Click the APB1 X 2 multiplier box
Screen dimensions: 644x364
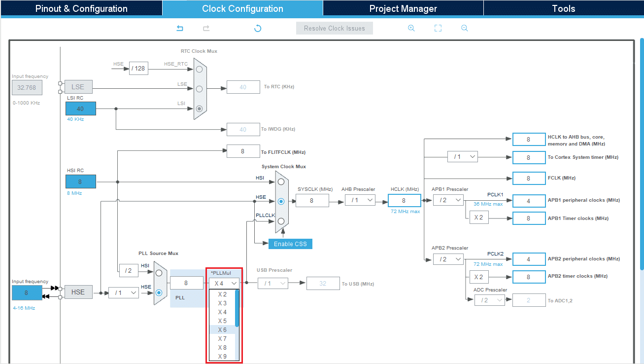[478, 218]
